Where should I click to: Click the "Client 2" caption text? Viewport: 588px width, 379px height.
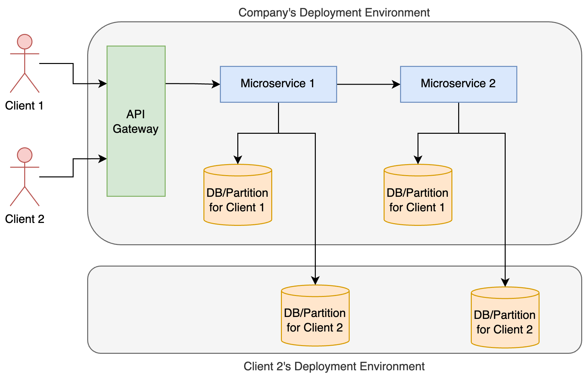(25, 219)
